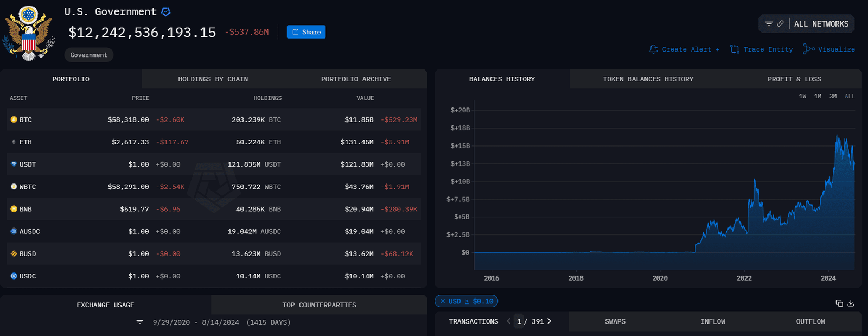Click the BUSD coin icon
Screen dimensions: 868x336
(x=14, y=253)
